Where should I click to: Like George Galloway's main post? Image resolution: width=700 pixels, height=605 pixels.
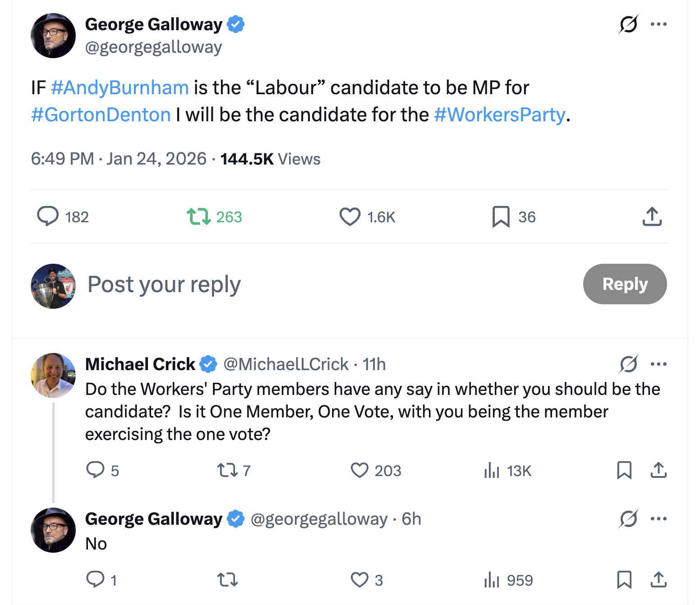tap(350, 216)
